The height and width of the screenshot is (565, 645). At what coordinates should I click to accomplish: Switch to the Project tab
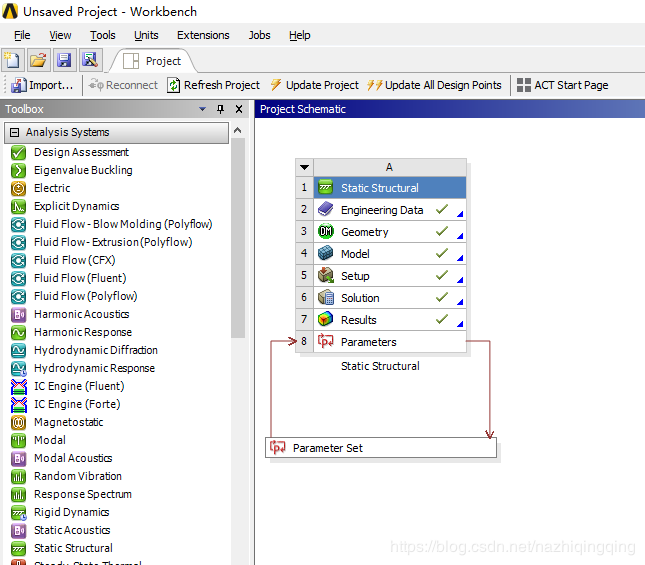[152, 61]
